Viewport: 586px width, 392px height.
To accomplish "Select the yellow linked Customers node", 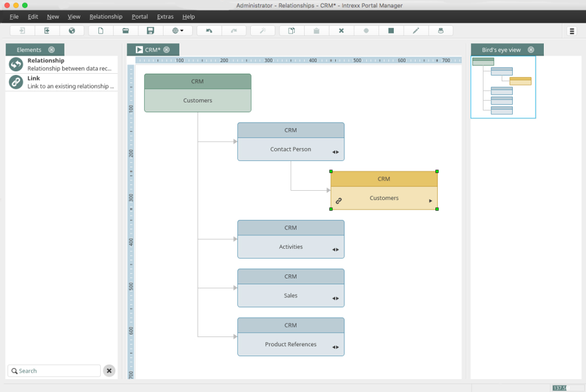I will (x=384, y=190).
